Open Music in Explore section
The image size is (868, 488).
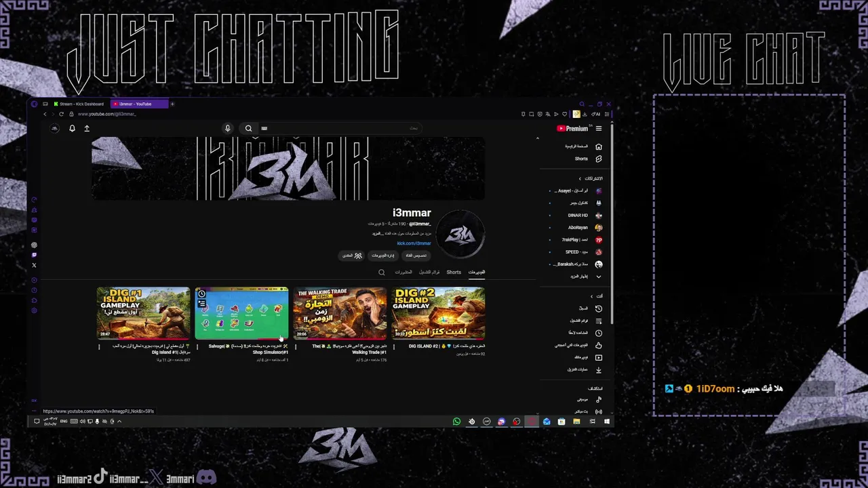599,399
